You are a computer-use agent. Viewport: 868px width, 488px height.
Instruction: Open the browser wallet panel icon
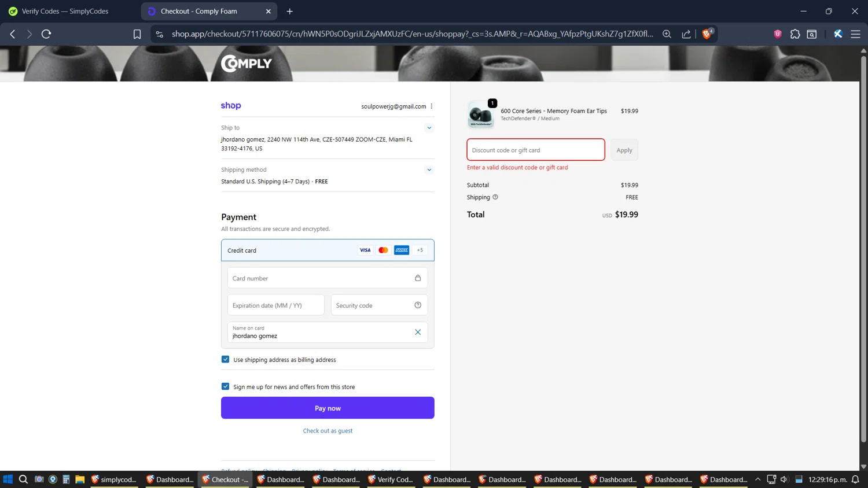(812, 34)
